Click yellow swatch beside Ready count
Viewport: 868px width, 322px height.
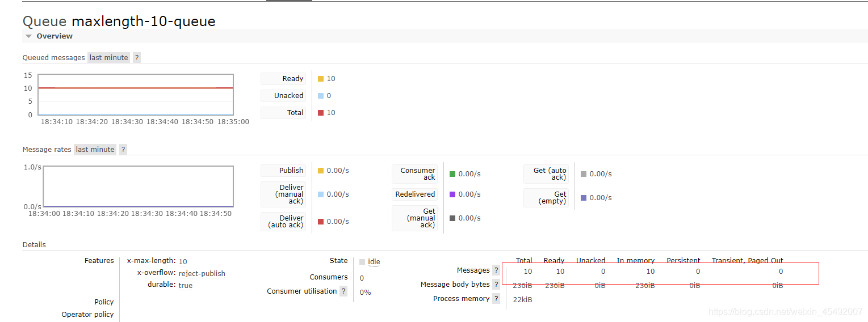[321, 79]
